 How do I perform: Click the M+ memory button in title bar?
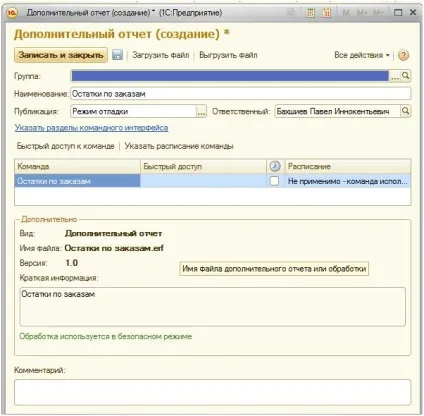click(x=362, y=13)
